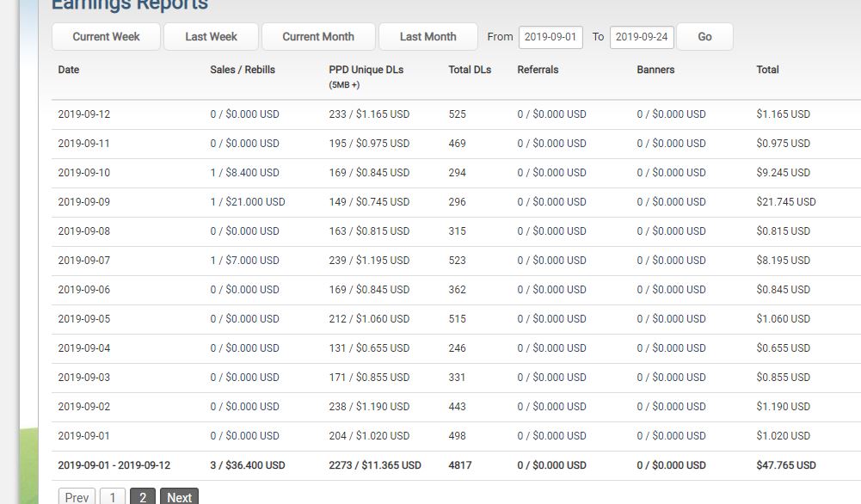Click the Total DLs column header
The height and width of the screenshot is (504, 861).
point(470,70)
